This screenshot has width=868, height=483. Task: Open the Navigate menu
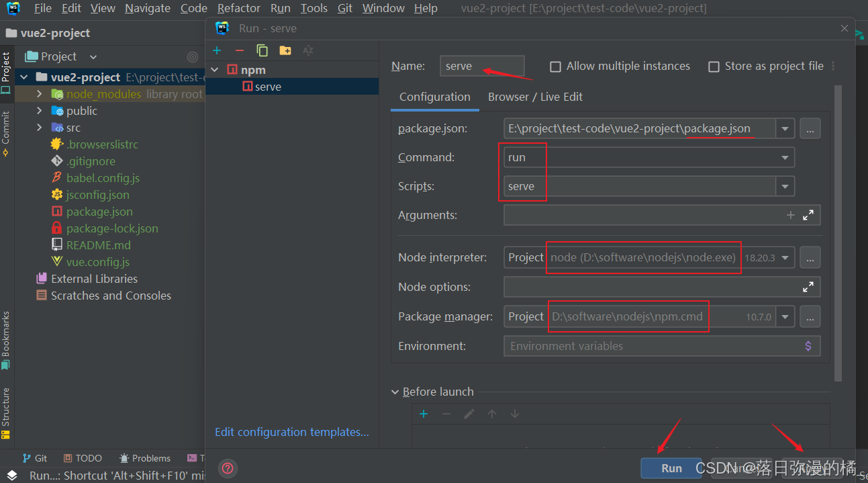coord(147,8)
